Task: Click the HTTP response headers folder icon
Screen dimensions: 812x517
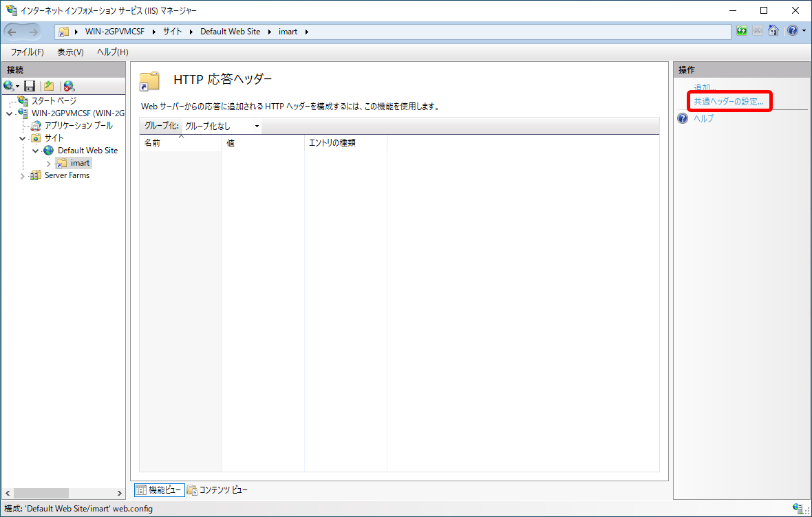Action: click(x=149, y=80)
